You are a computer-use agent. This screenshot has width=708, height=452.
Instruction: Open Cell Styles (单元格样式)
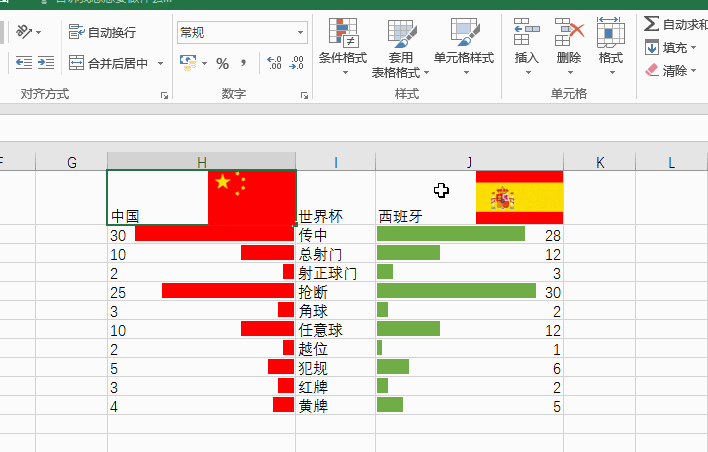pyautogui.click(x=464, y=46)
